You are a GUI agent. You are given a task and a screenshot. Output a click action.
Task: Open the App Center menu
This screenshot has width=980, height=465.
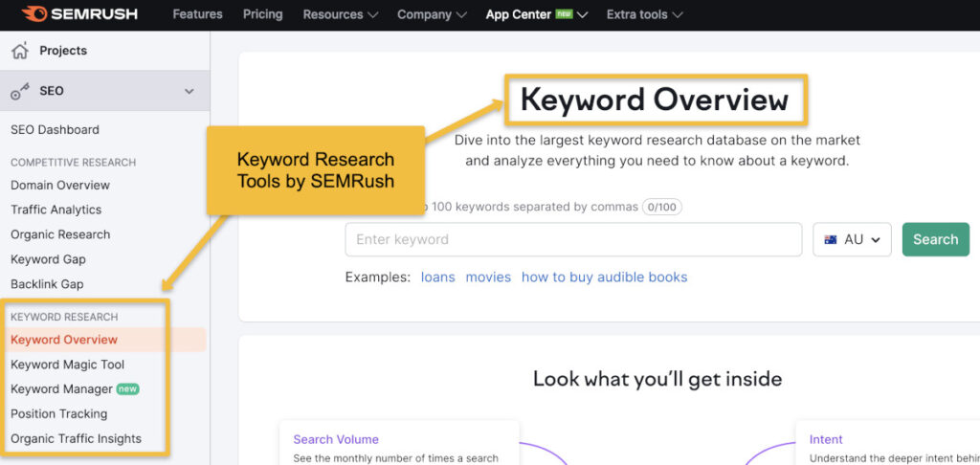pyautogui.click(x=537, y=14)
